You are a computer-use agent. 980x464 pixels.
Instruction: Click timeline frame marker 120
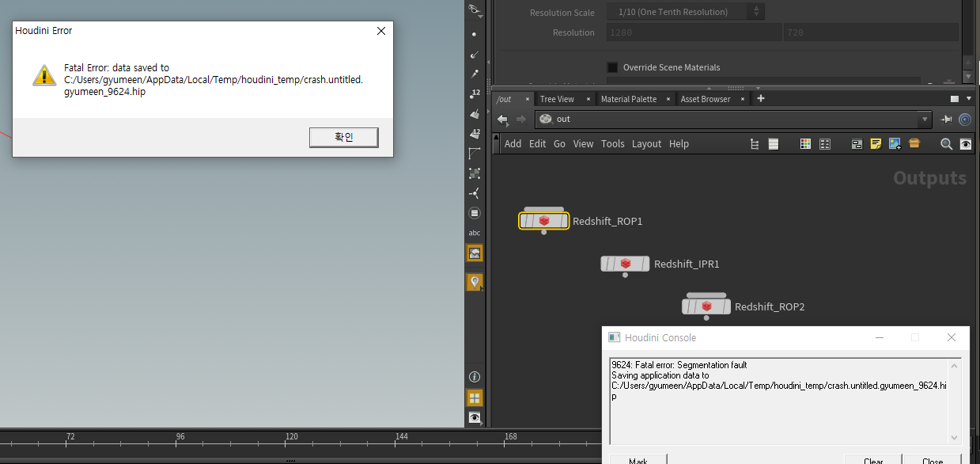point(292,436)
